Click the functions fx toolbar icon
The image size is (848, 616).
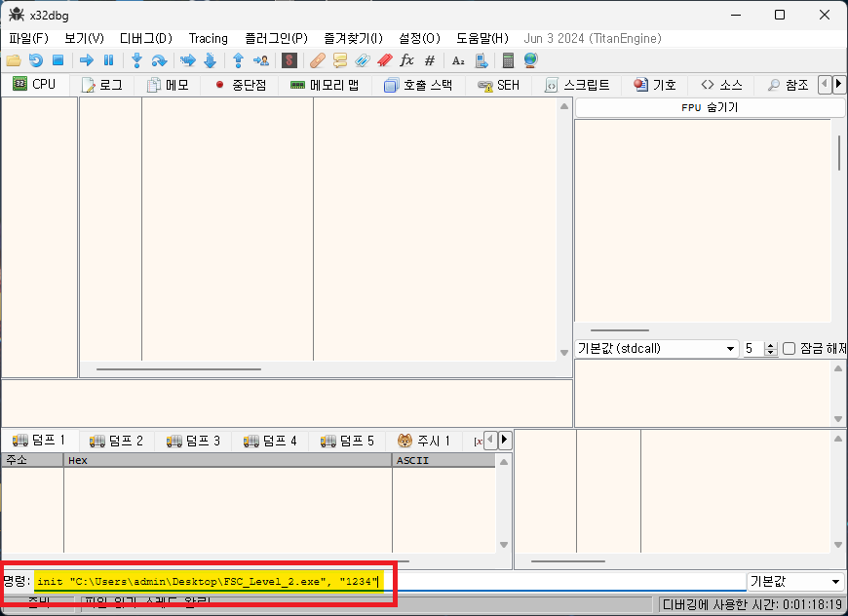pos(407,60)
